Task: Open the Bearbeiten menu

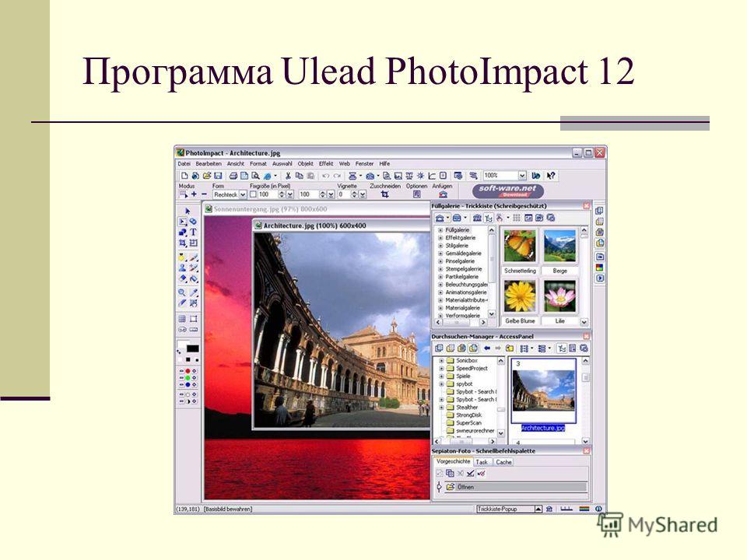Action: click(x=209, y=163)
